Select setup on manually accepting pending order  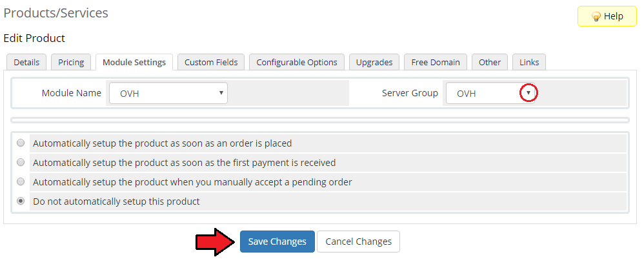coord(21,181)
